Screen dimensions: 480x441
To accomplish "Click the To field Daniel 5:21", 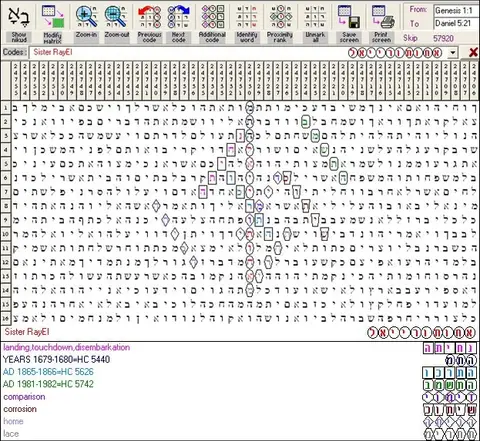I will point(456,23).
